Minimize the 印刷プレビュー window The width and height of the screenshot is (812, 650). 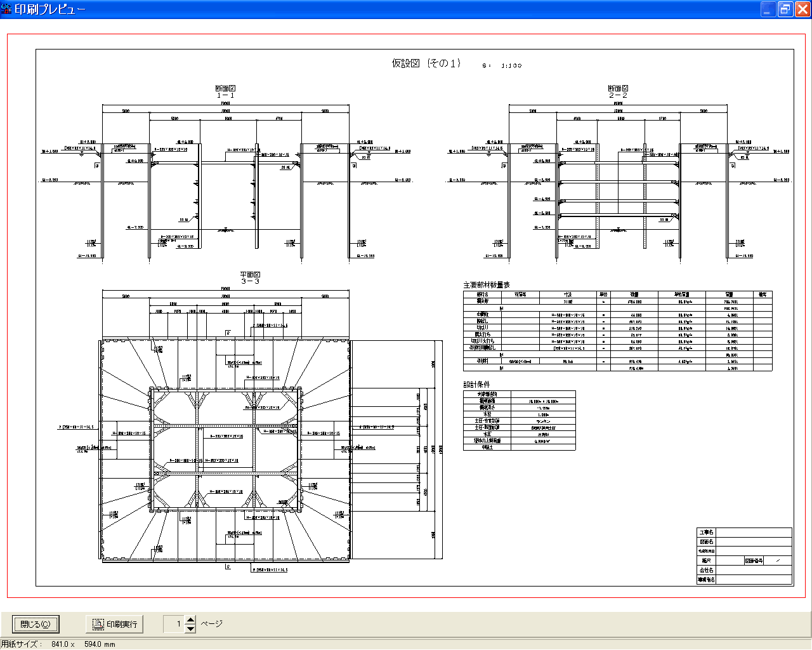768,9
